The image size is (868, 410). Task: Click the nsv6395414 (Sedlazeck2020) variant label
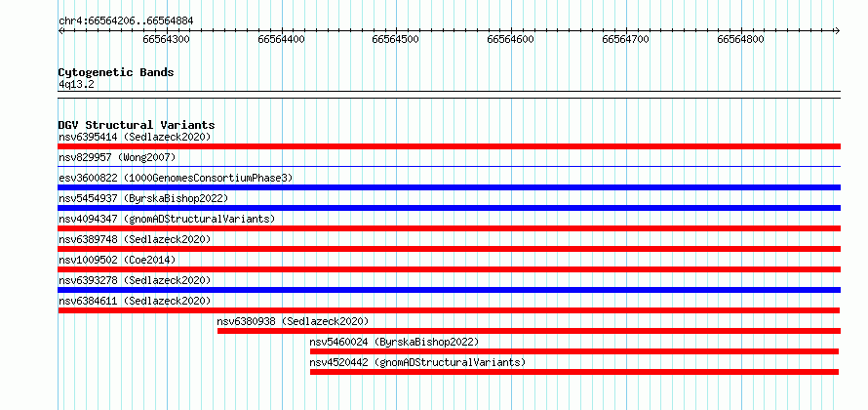(x=135, y=137)
